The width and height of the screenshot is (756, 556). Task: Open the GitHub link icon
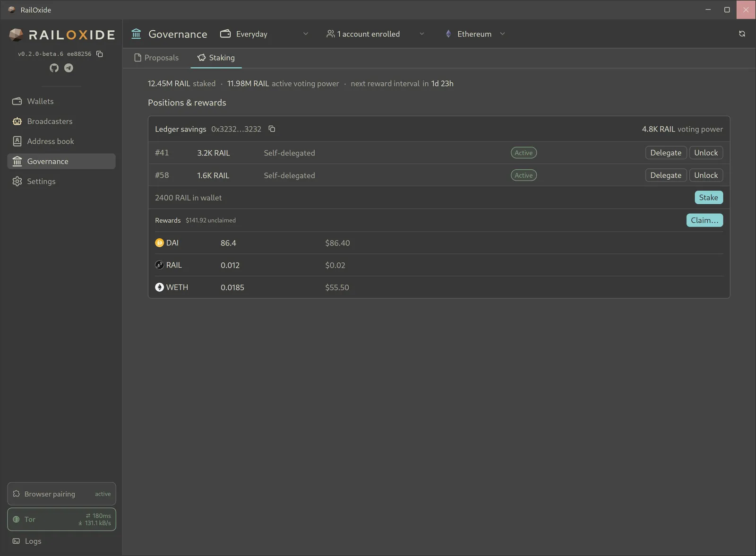(54, 68)
